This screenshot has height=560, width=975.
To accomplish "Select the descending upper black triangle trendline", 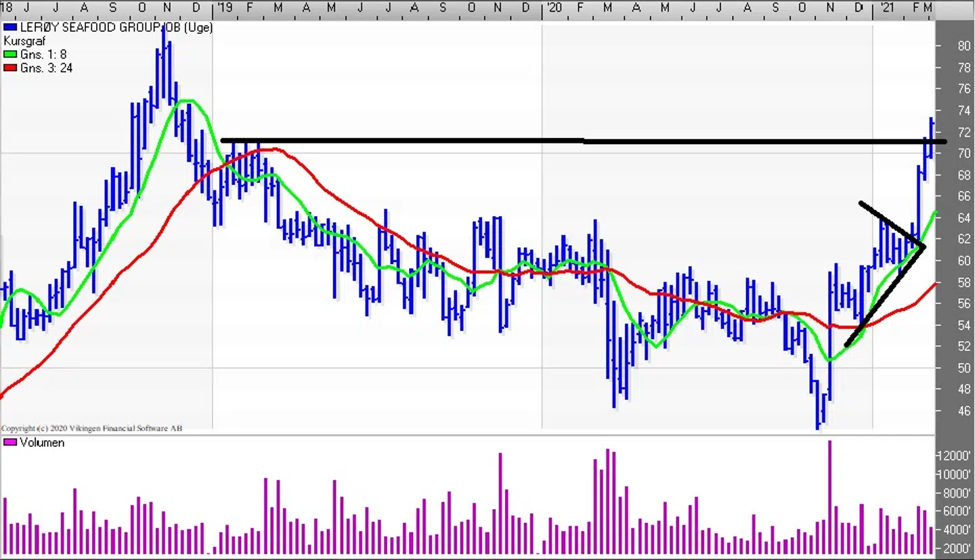I will click(x=890, y=223).
